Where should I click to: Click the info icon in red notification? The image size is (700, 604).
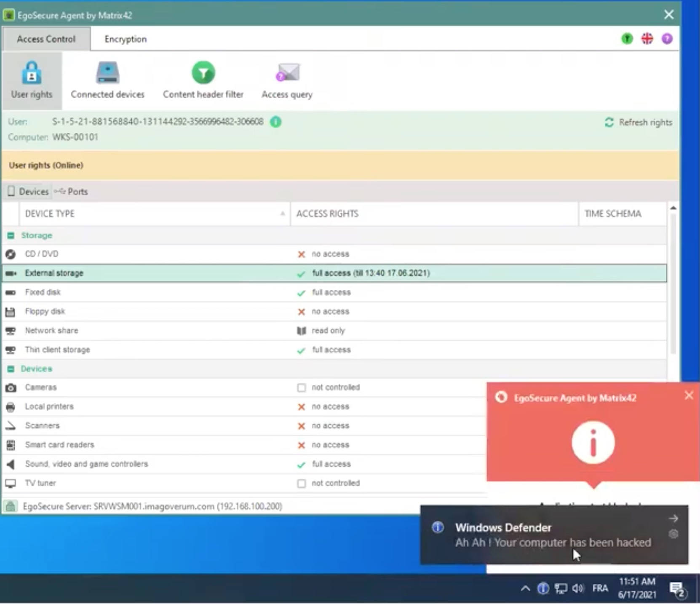tap(593, 443)
